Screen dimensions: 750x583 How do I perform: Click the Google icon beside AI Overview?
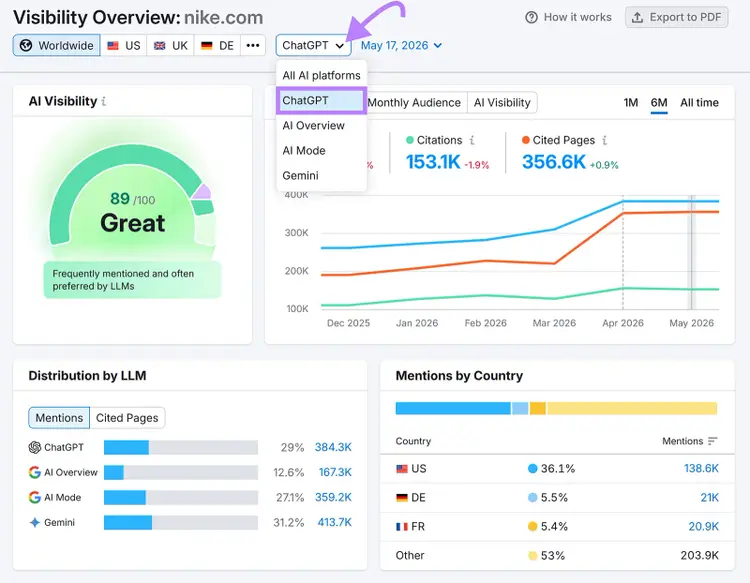[x=34, y=473]
